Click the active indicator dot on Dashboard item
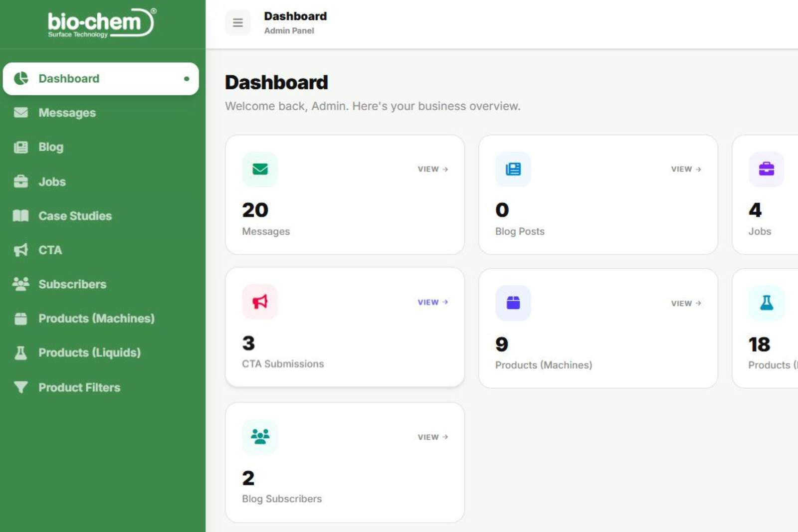Viewport: 798px width, 532px height. point(187,79)
